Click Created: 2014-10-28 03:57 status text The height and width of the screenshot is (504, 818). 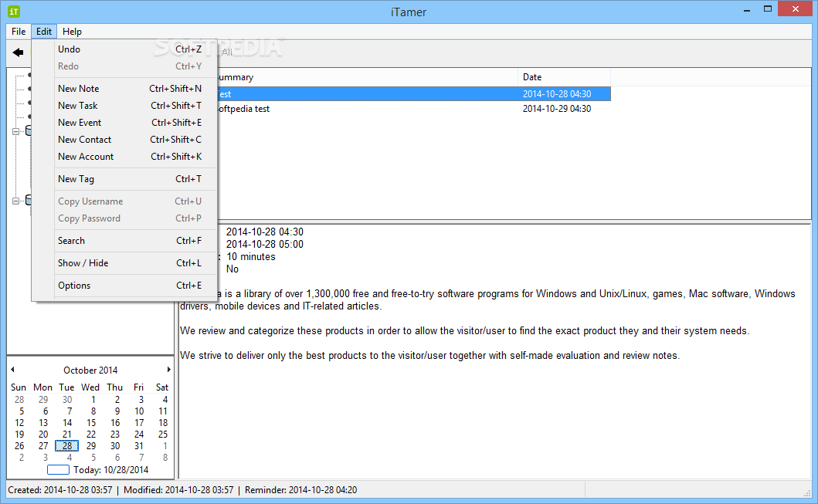[x=60, y=490]
